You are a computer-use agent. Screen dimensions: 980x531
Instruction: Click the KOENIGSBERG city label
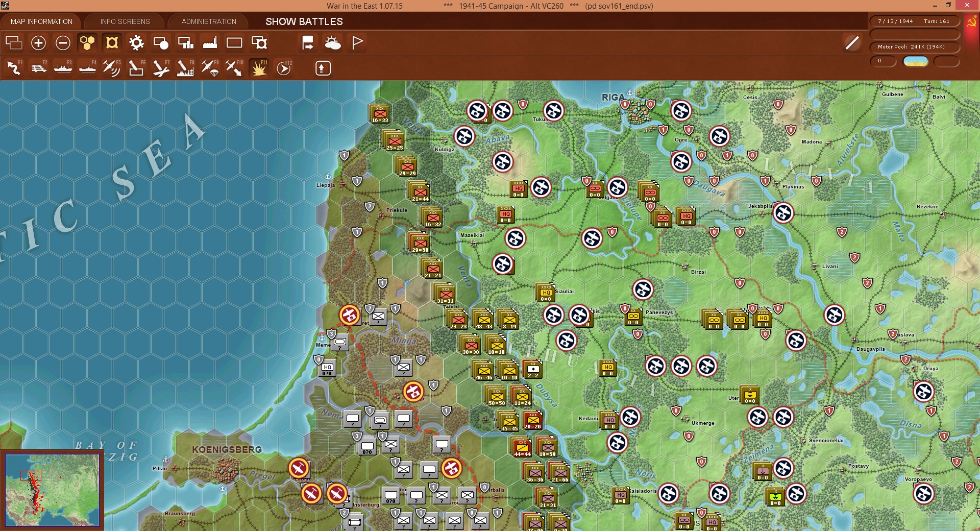coord(227,449)
